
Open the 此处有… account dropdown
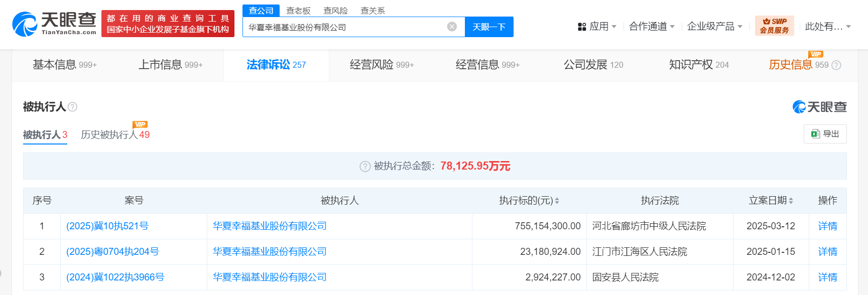coord(827,27)
